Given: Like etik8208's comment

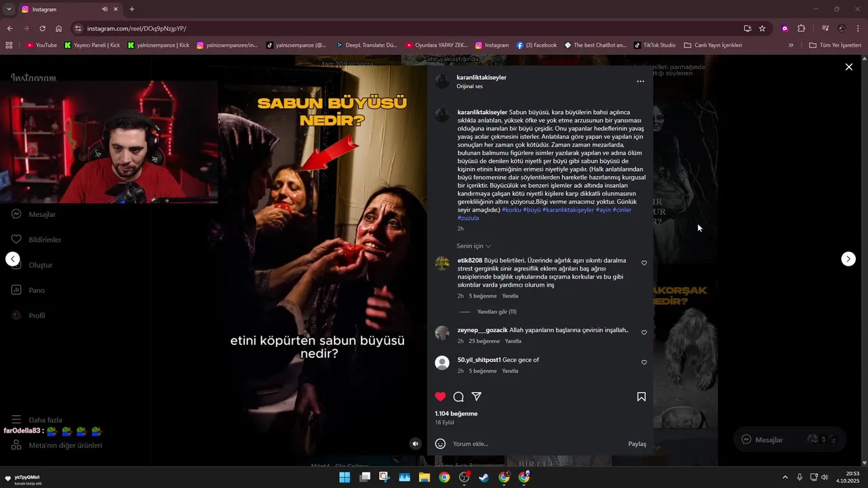Looking at the screenshot, I should [644, 263].
